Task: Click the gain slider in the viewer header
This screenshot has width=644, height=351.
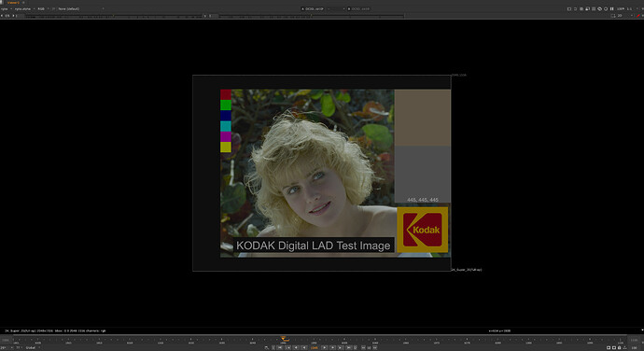Action: coord(113,16)
